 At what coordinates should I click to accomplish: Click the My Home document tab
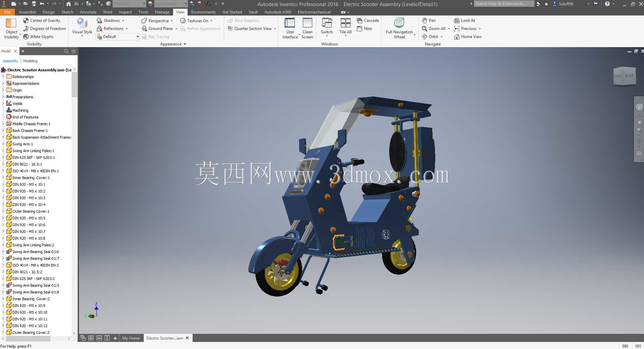pyautogui.click(x=131, y=338)
